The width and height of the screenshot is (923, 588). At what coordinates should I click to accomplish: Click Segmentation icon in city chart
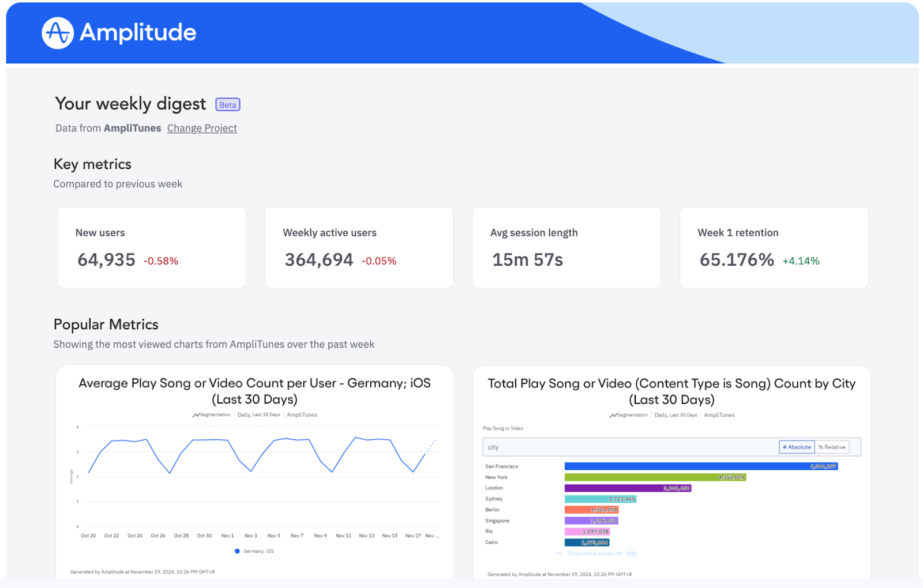[613, 415]
